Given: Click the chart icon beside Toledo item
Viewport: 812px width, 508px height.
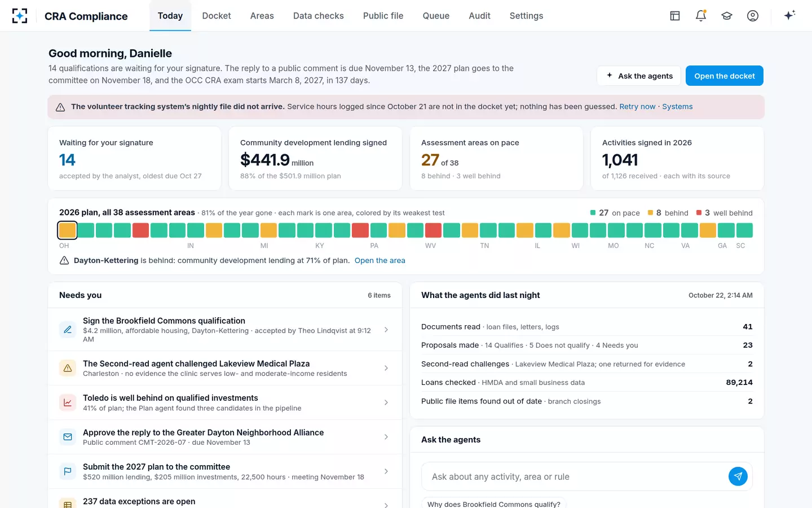Looking at the screenshot, I should coord(68,402).
